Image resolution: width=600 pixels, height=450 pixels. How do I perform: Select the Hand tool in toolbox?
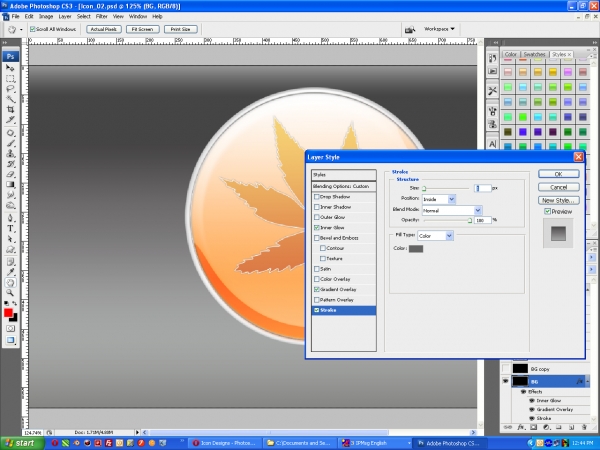coord(10,283)
